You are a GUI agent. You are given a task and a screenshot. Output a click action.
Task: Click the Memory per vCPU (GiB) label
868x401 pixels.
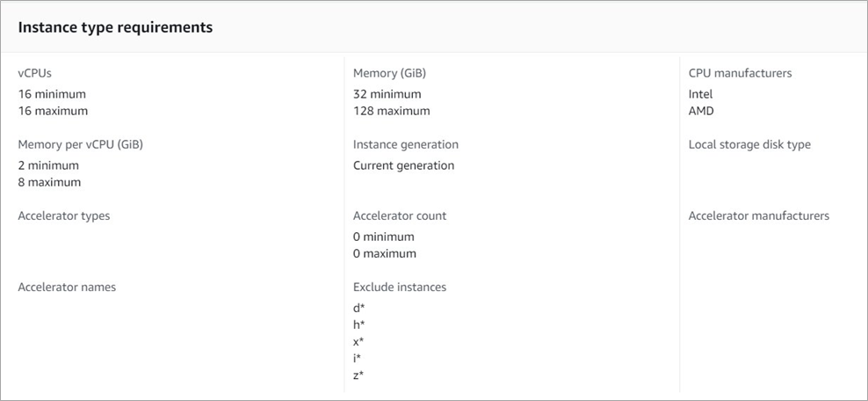(x=80, y=145)
